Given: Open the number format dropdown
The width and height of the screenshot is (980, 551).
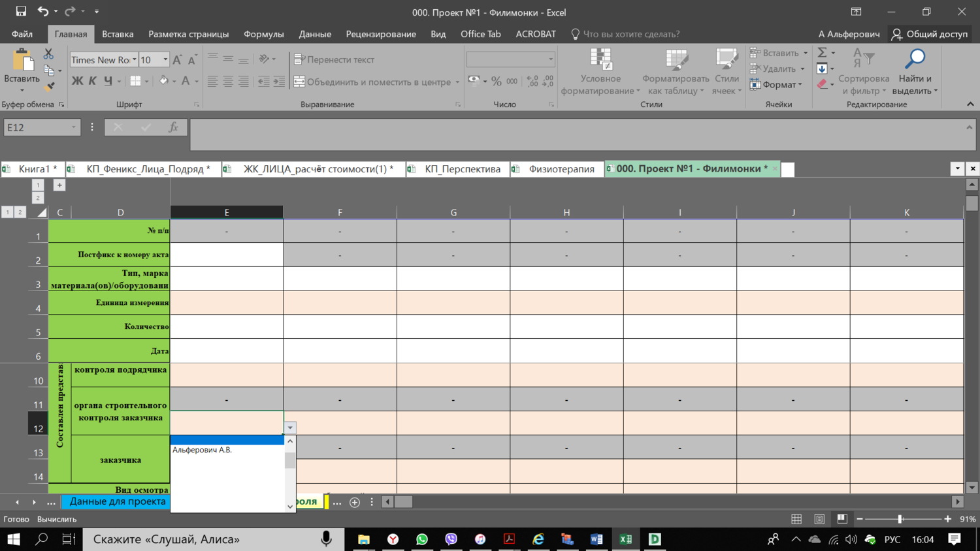Looking at the screenshot, I should coord(551,59).
